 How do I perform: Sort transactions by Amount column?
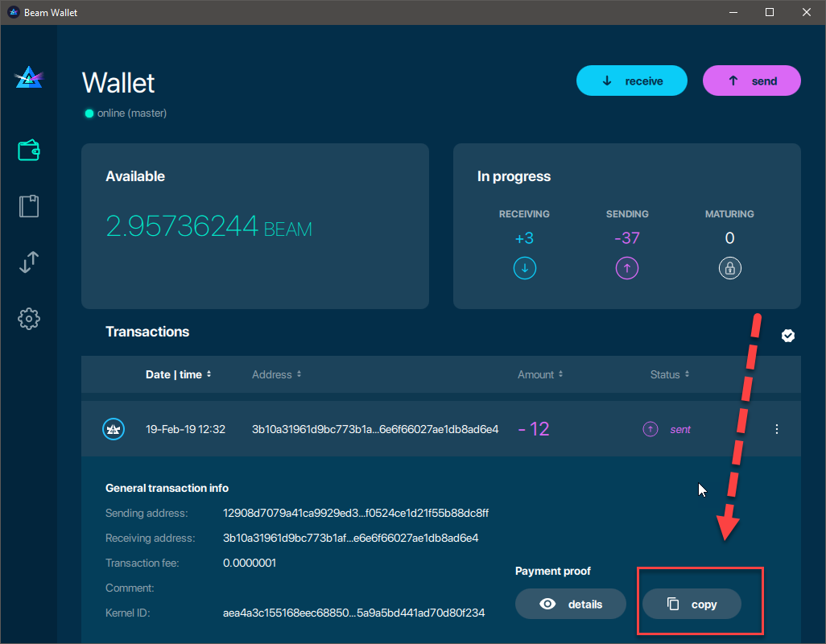(x=539, y=374)
